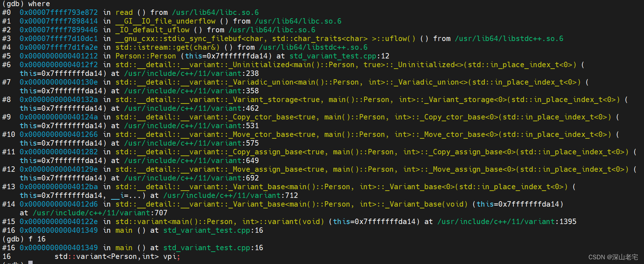Click '/usr/include/c++/11/variant:462' path
This screenshot has width=644, height=264.
[191, 108]
